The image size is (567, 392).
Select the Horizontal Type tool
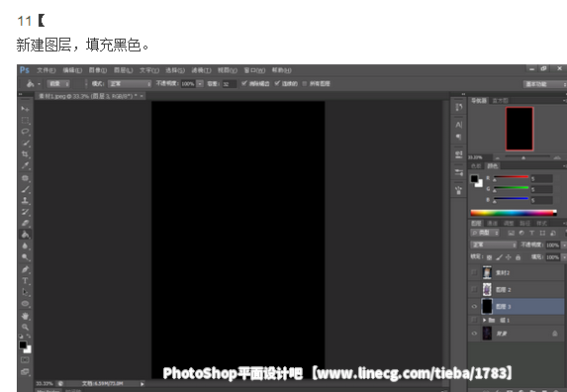[x=25, y=281]
